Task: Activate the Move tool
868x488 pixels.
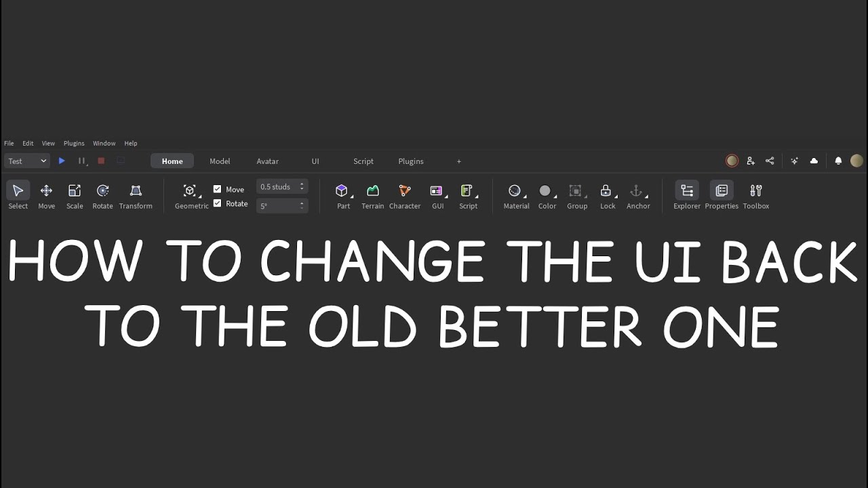Action: coord(46,196)
